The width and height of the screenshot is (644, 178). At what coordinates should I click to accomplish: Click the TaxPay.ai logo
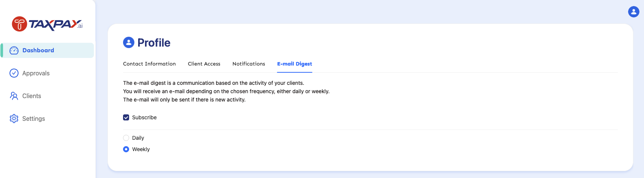click(47, 24)
